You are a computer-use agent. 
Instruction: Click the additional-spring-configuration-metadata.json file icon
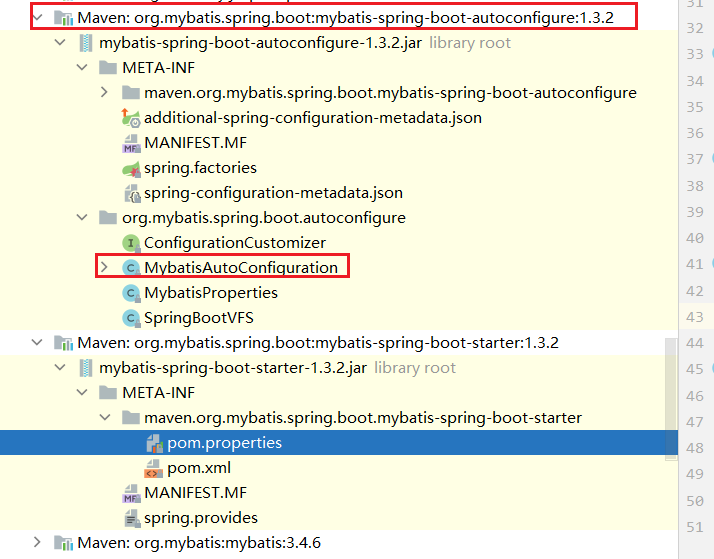click(x=131, y=118)
